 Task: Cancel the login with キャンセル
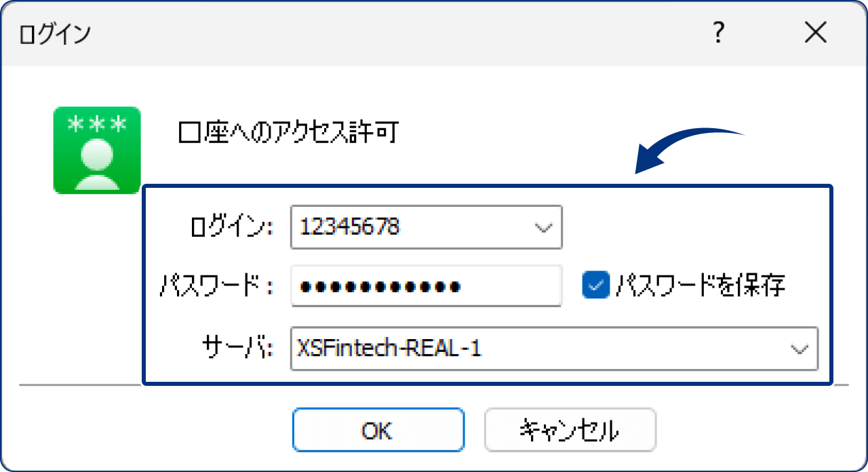[x=570, y=429]
